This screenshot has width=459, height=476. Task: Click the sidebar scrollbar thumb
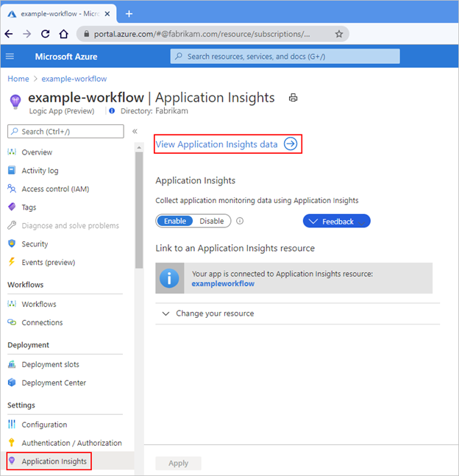tap(139, 210)
